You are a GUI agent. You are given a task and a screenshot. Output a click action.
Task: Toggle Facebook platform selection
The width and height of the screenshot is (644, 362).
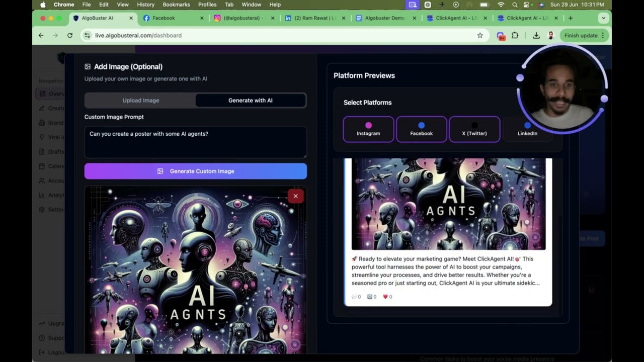click(422, 129)
